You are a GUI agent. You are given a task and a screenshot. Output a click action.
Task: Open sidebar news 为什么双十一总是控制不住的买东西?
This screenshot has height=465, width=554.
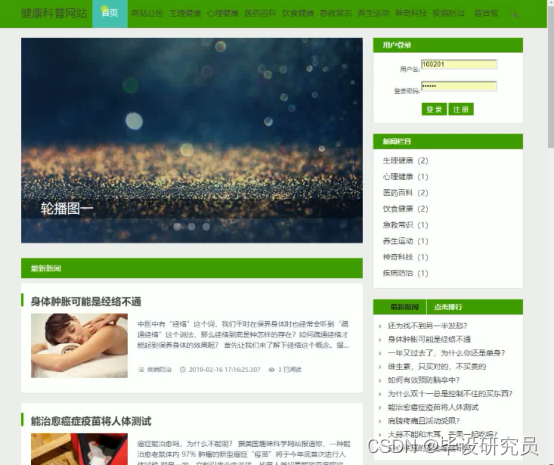pos(450,394)
